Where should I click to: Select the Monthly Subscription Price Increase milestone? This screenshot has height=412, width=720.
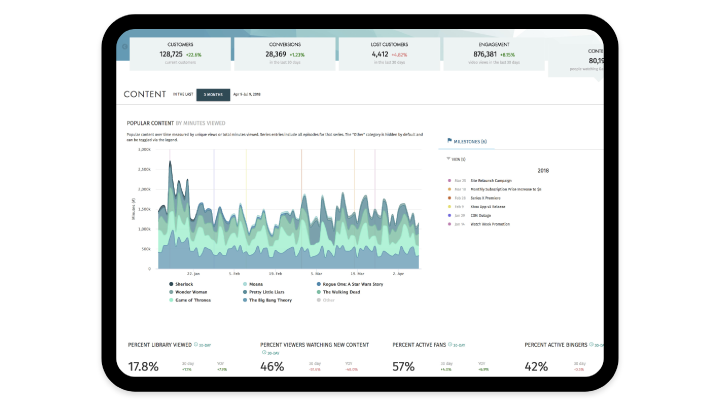506,189
